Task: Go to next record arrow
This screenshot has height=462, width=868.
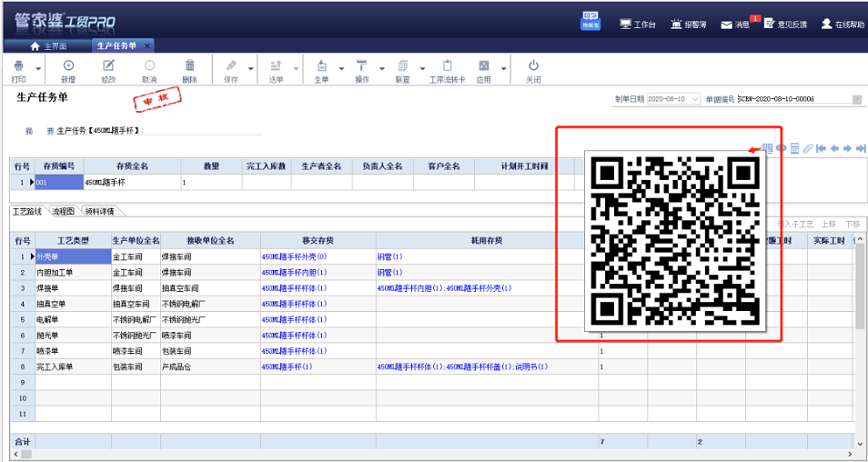Action: (x=847, y=148)
